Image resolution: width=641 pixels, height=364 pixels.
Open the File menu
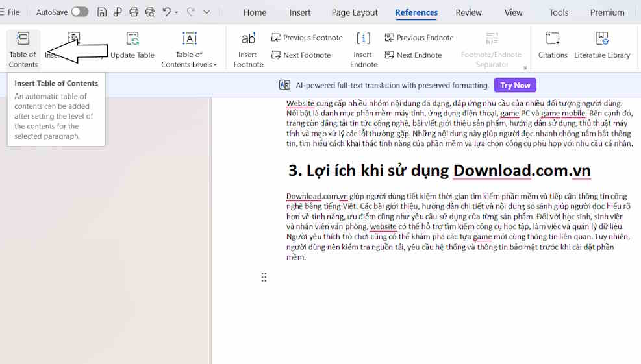tap(10, 12)
